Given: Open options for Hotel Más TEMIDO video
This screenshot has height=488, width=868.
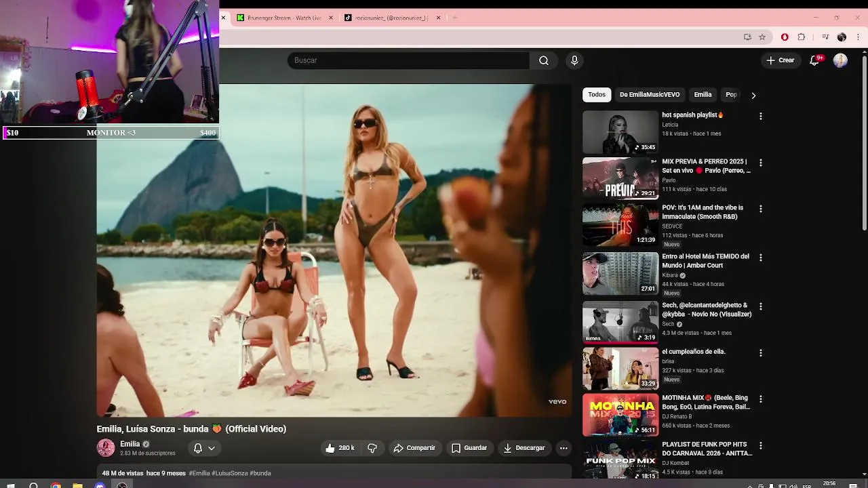Looking at the screenshot, I should point(760,258).
